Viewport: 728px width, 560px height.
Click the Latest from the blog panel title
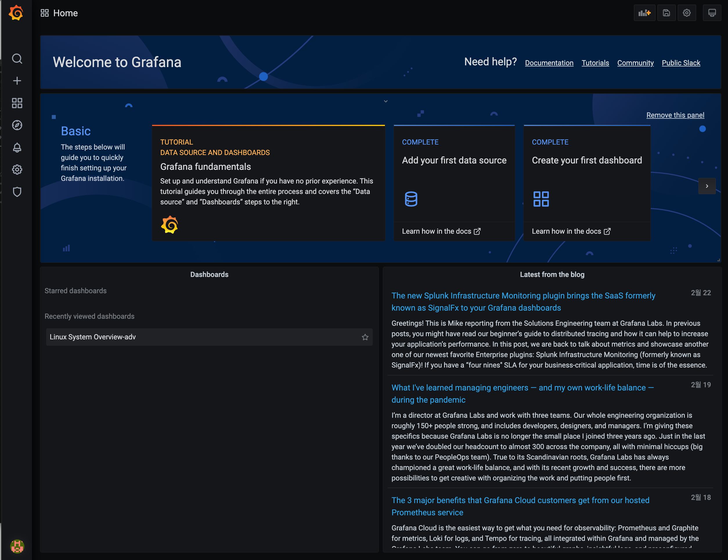552,274
